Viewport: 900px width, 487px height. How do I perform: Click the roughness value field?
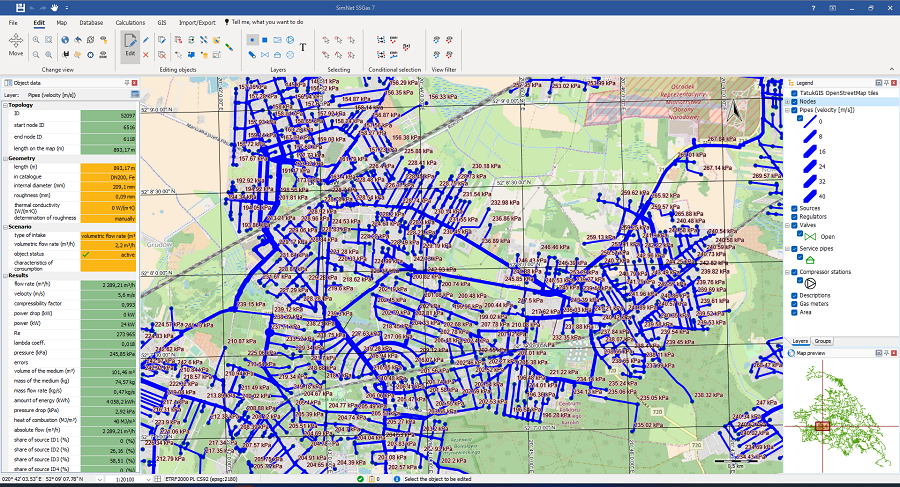(x=108, y=196)
